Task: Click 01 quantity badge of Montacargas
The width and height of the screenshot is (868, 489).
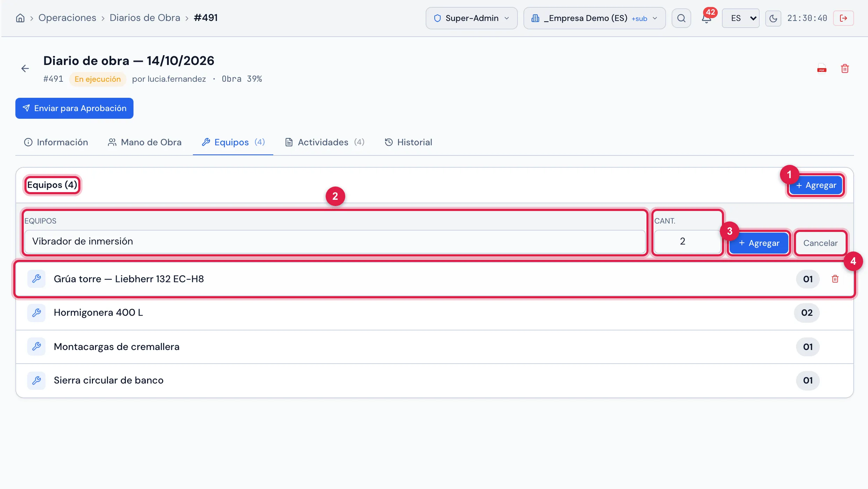Action: point(808,346)
